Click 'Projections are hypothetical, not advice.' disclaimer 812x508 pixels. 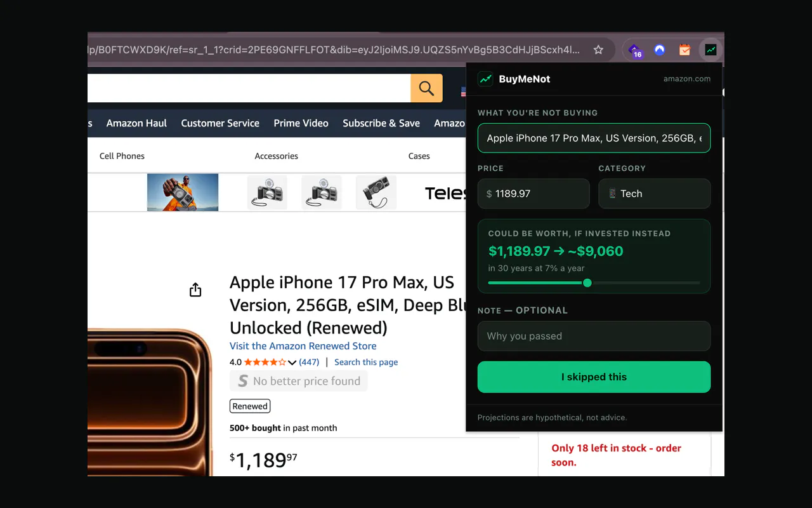pyautogui.click(x=552, y=418)
